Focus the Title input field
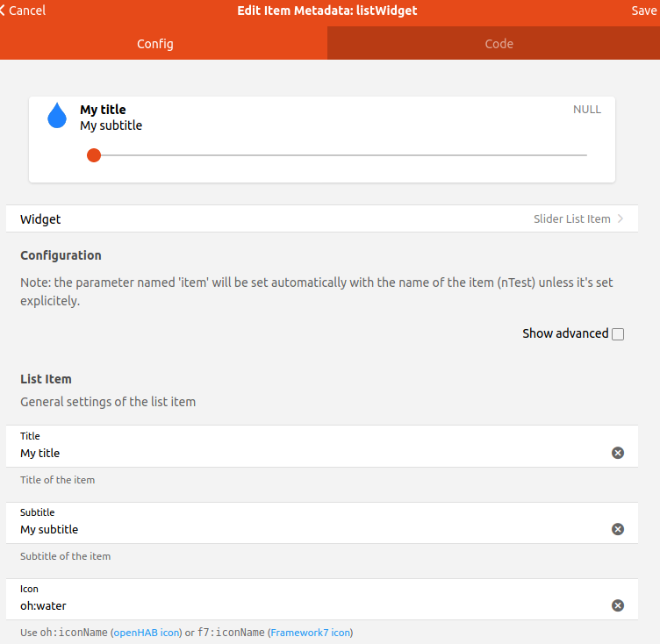660x644 pixels. click(307, 453)
